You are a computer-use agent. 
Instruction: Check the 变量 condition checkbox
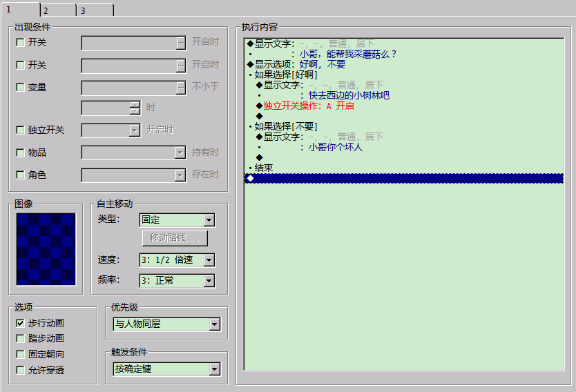point(20,87)
